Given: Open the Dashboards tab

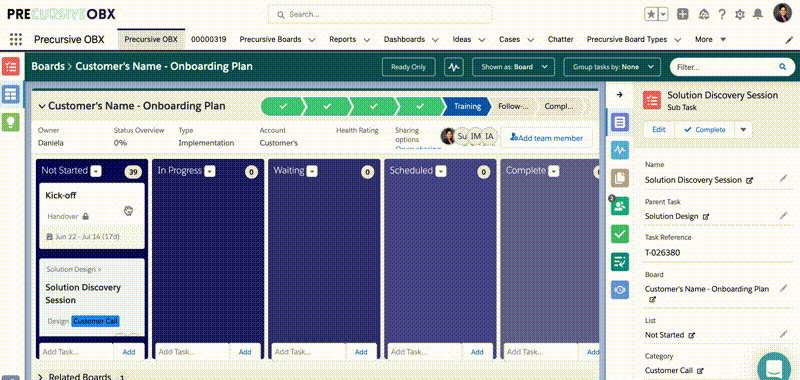Looking at the screenshot, I should tap(404, 39).
